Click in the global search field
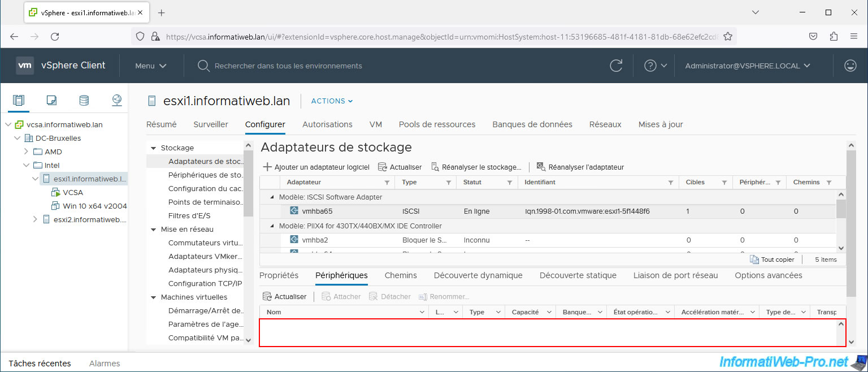868x372 pixels. (x=288, y=66)
